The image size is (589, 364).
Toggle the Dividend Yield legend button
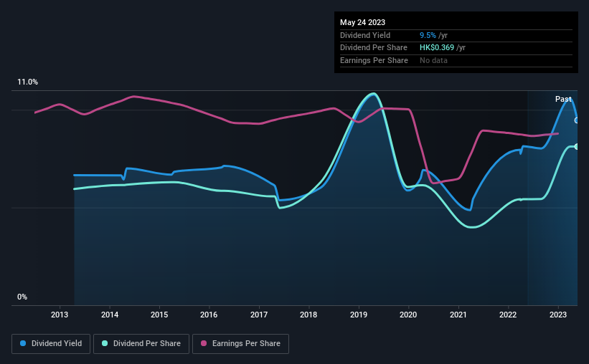pos(51,344)
